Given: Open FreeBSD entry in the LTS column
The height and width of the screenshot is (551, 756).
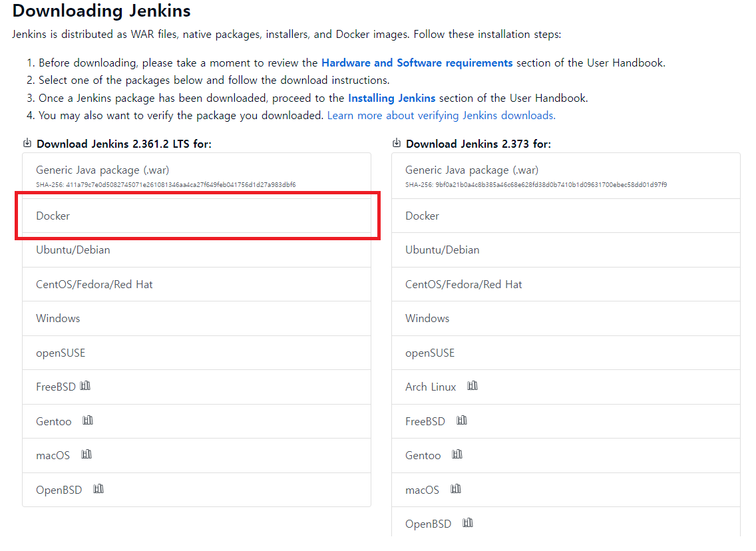Looking at the screenshot, I should point(197,387).
